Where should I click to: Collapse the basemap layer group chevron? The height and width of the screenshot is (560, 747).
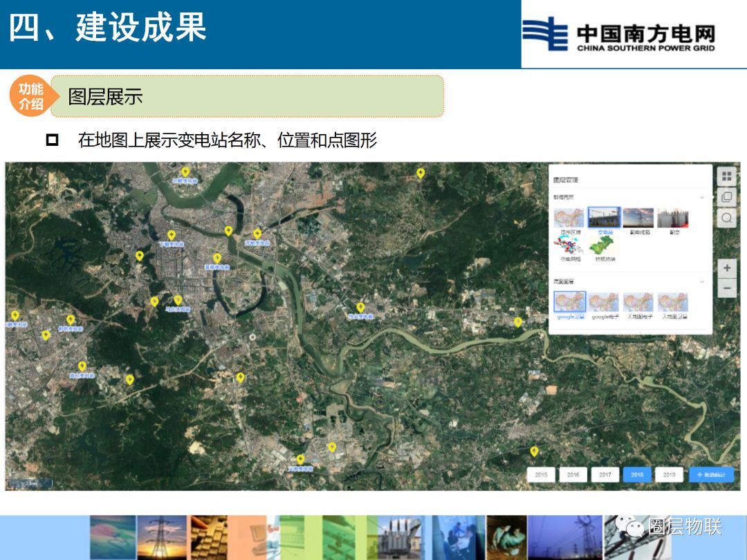(701, 281)
